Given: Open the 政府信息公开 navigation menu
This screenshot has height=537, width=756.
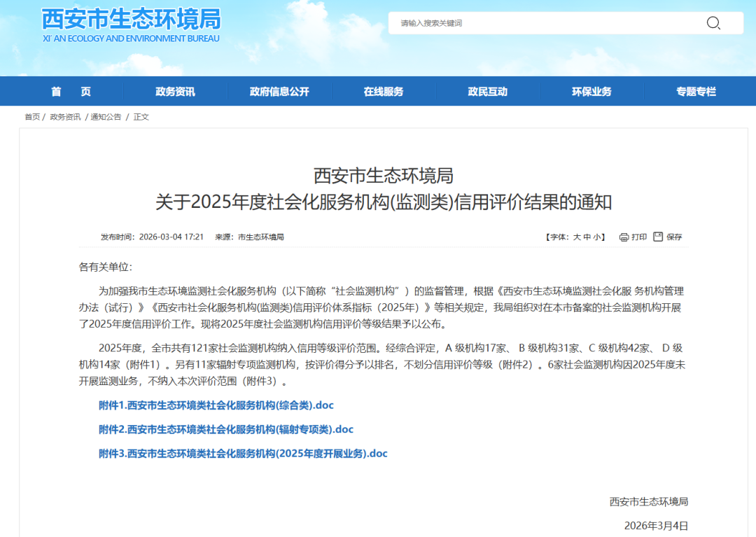Looking at the screenshot, I should (278, 91).
